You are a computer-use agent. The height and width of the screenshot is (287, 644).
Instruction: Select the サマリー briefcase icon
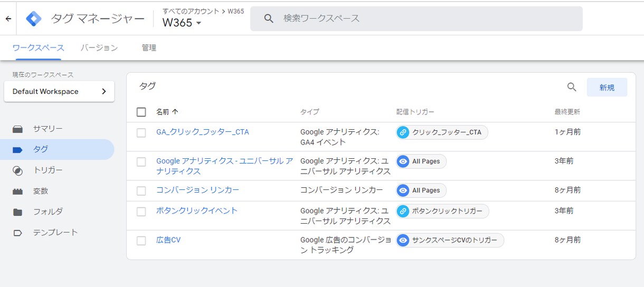[x=18, y=129]
